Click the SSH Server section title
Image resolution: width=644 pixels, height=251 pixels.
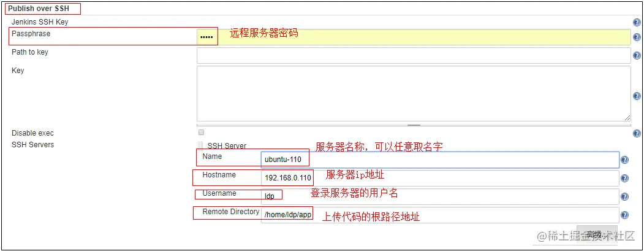coord(227,145)
